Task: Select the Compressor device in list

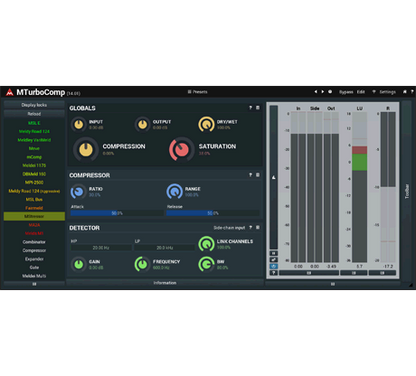Action: point(34,250)
